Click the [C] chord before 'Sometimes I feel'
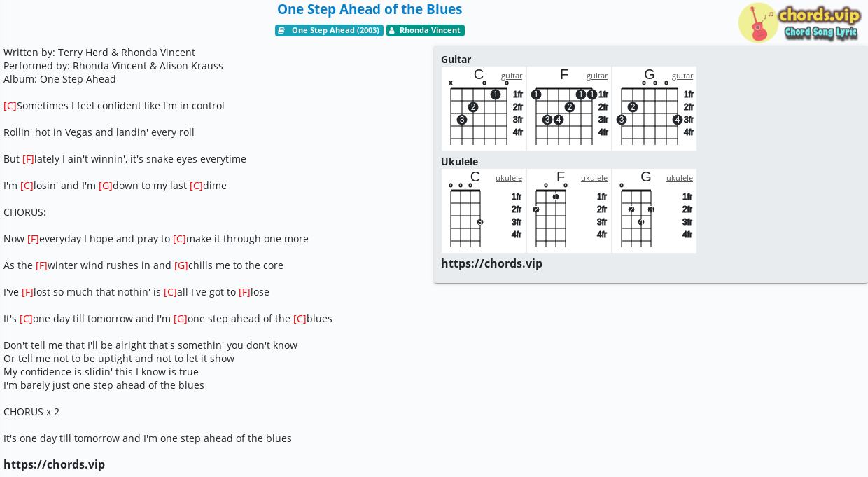Viewport: 868px width, 477px height. [x=10, y=106]
